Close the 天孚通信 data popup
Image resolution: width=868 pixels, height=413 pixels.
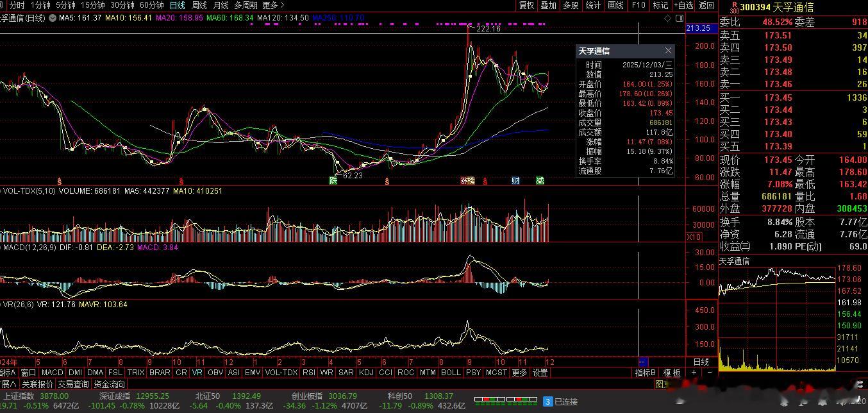(x=668, y=51)
